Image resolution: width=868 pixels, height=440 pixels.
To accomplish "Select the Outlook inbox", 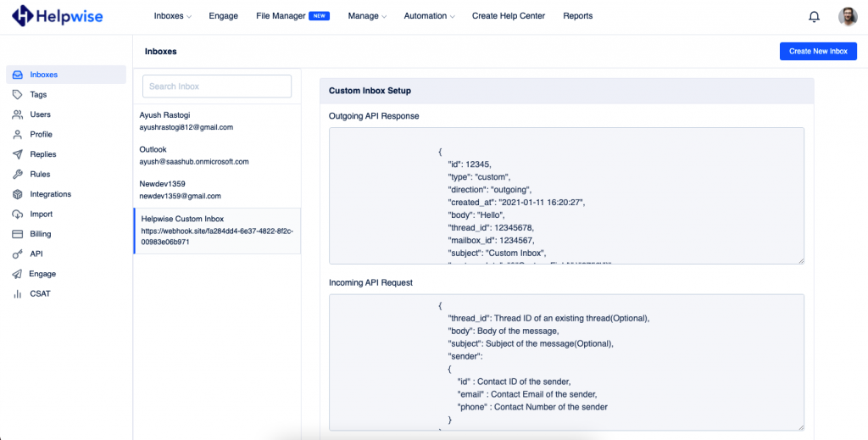I will pos(217,155).
